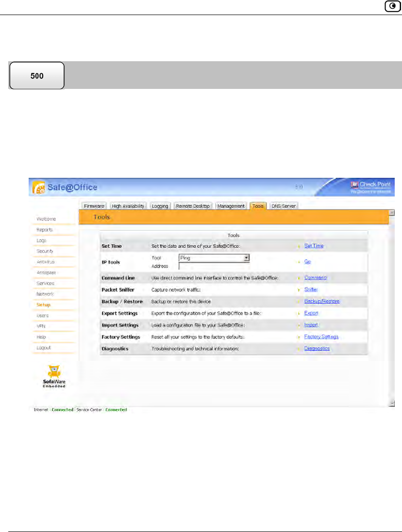Click the arrow bullet beside Factory Settings

coord(299,337)
